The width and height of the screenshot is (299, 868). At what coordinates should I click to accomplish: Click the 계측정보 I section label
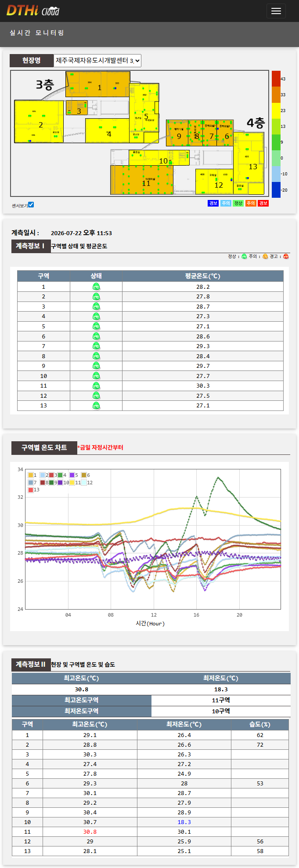tap(30, 246)
